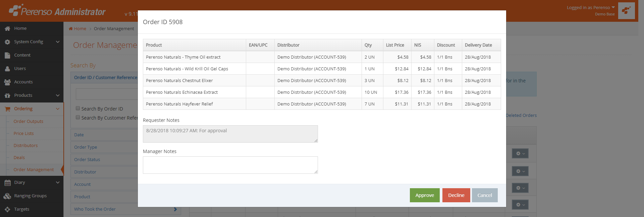Toggle Search By Customer Reference checkbox
This screenshot has width=644, height=217.
pos(78,117)
